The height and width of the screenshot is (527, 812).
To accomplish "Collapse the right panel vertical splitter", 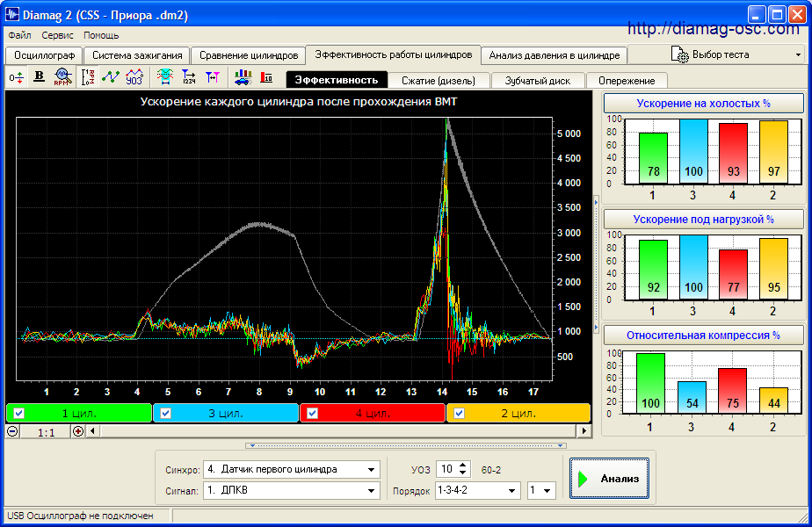I will 596,264.
